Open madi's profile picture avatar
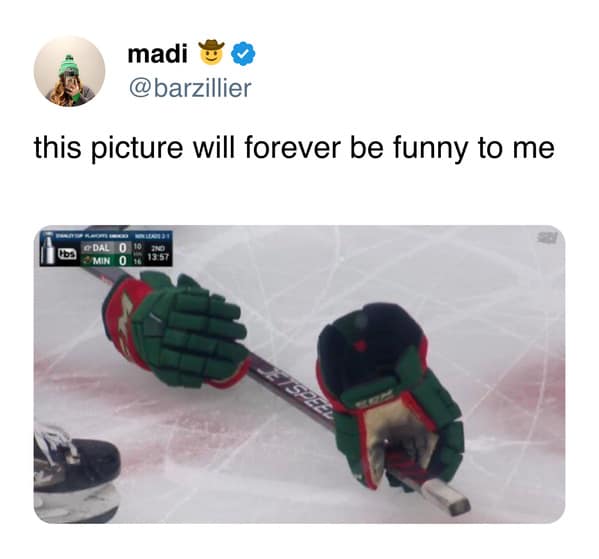Viewport: 599px width, 559px height. 70,71
